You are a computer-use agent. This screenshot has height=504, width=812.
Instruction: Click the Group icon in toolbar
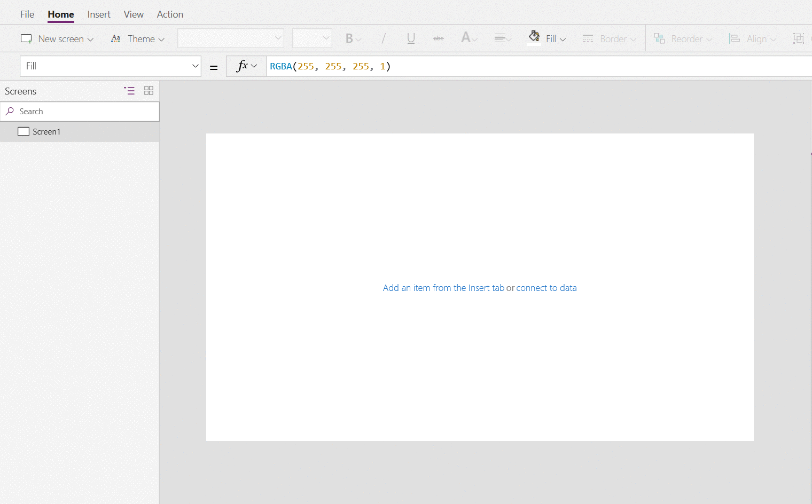tap(799, 38)
